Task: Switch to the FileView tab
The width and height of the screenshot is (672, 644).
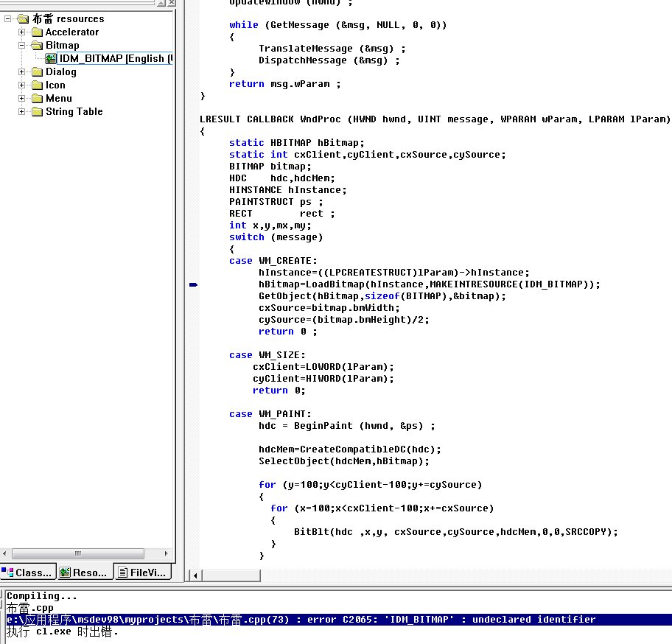Action: coord(142,572)
